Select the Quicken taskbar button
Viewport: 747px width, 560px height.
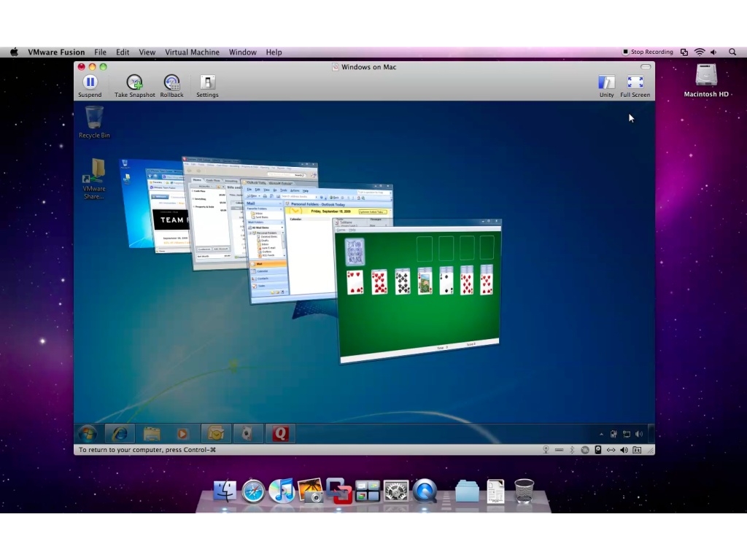coord(280,434)
